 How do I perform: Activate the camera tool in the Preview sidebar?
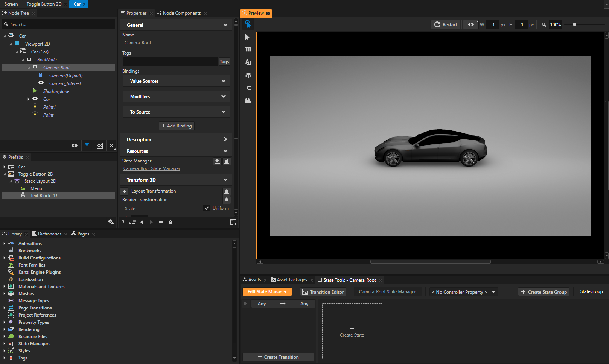point(248,100)
